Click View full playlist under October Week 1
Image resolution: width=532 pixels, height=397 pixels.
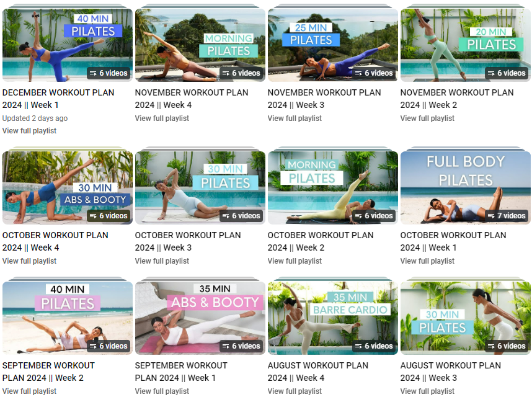coord(427,261)
